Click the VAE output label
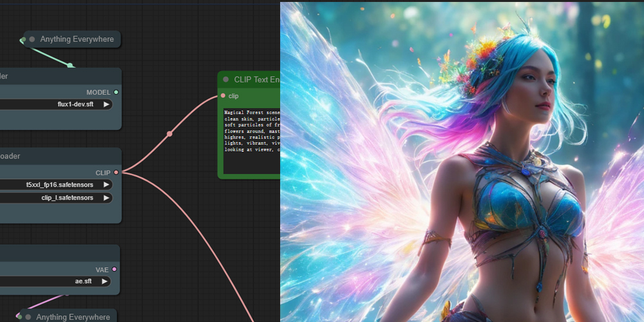This screenshot has width=644, height=322. pyautogui.click(x=102, y=270)
